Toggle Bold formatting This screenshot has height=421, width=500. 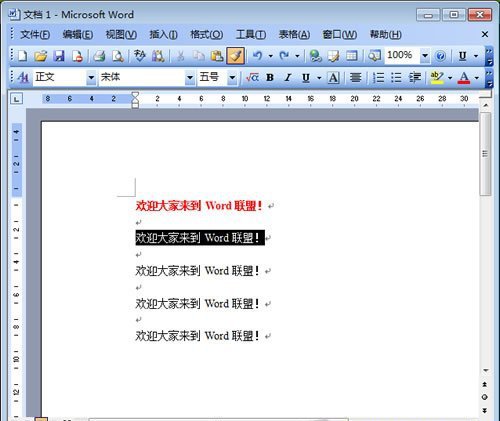coord(270,78)
